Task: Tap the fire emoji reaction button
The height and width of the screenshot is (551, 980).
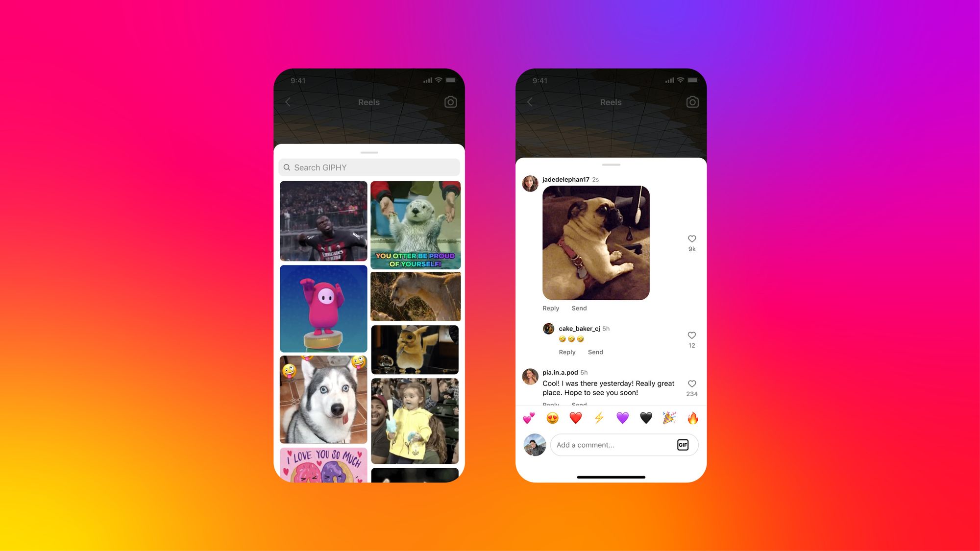Action: click(x=691, y=418)
